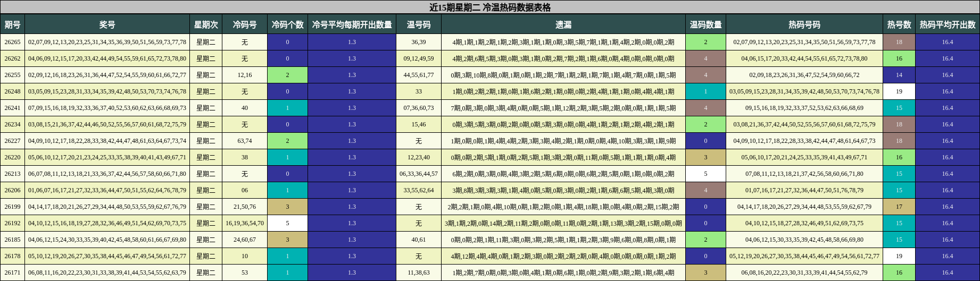Click the cold code cell "24,60,67"
Viewport: 980px width, 281px height.
245,240
